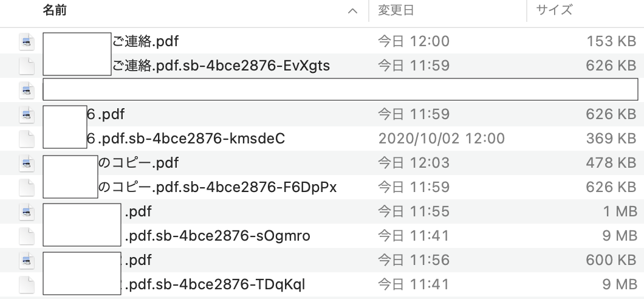Click the のコピー.pdf file icon
This screenshot has width=644, height=299.
27,163
